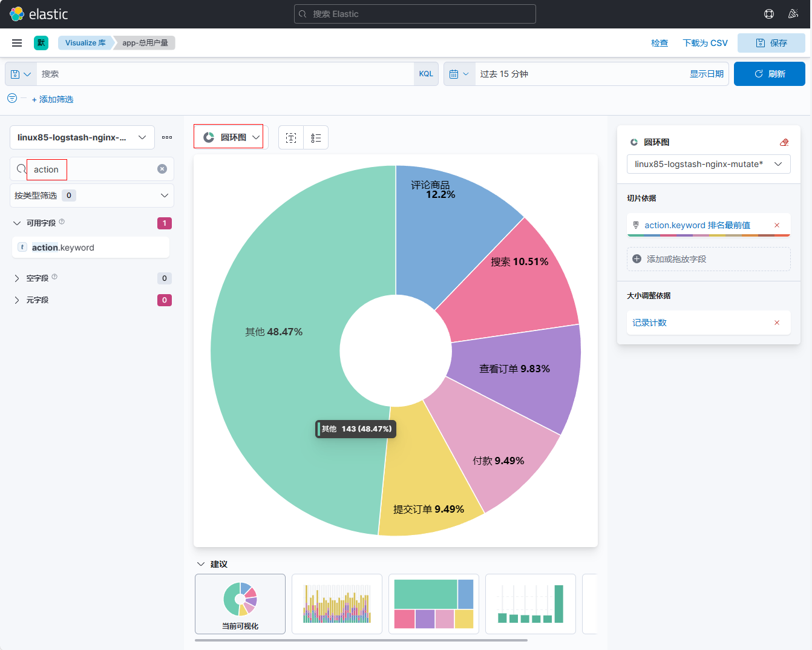Remove the 记录计数 size metric
The height and width of the screenshot is (650, 812).
[x=777, y=323]
